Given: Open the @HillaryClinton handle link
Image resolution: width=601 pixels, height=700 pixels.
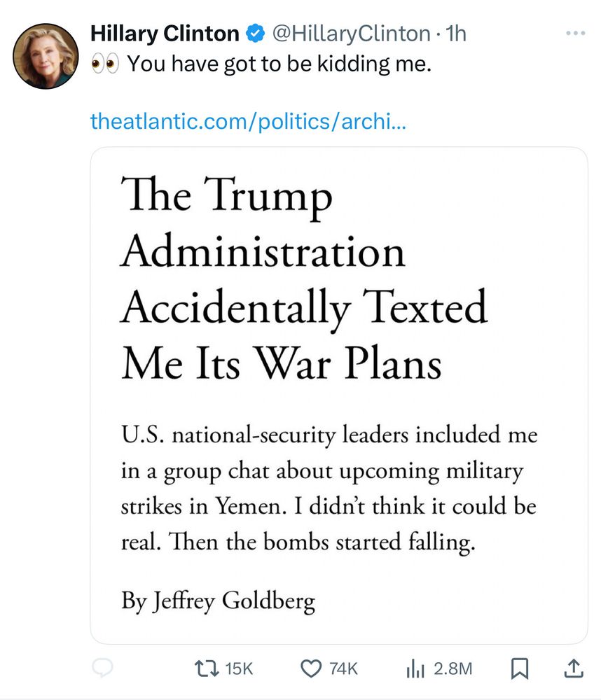Looking at the screenshot, I should pos(350,33).
